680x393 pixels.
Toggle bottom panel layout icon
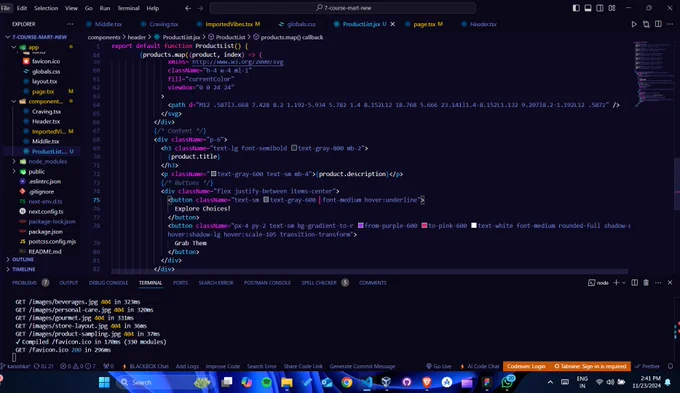588,8
